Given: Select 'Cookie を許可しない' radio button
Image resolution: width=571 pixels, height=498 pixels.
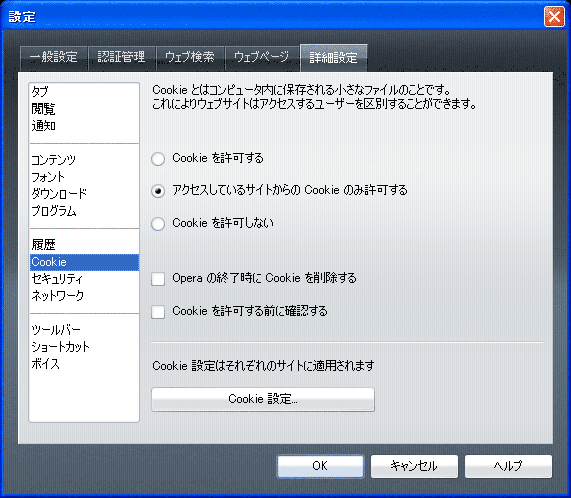Looking at the screenshot, I should (158, 224).
